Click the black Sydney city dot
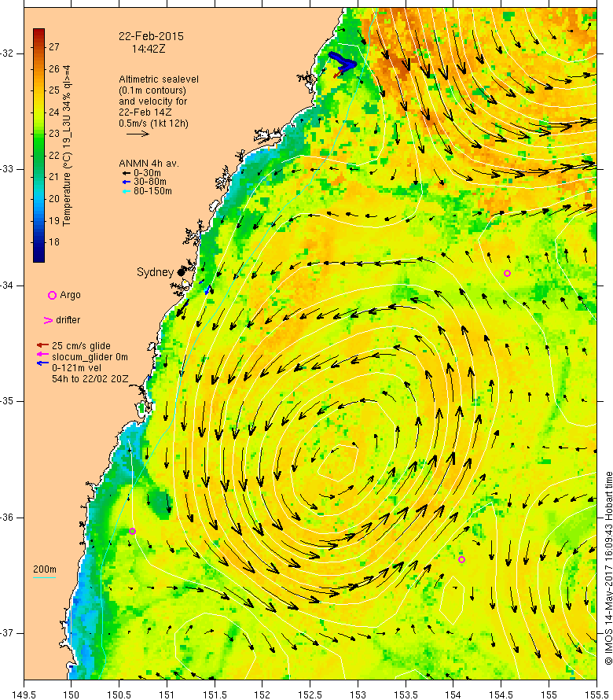 pyautogui.click(x=181, y=272)
